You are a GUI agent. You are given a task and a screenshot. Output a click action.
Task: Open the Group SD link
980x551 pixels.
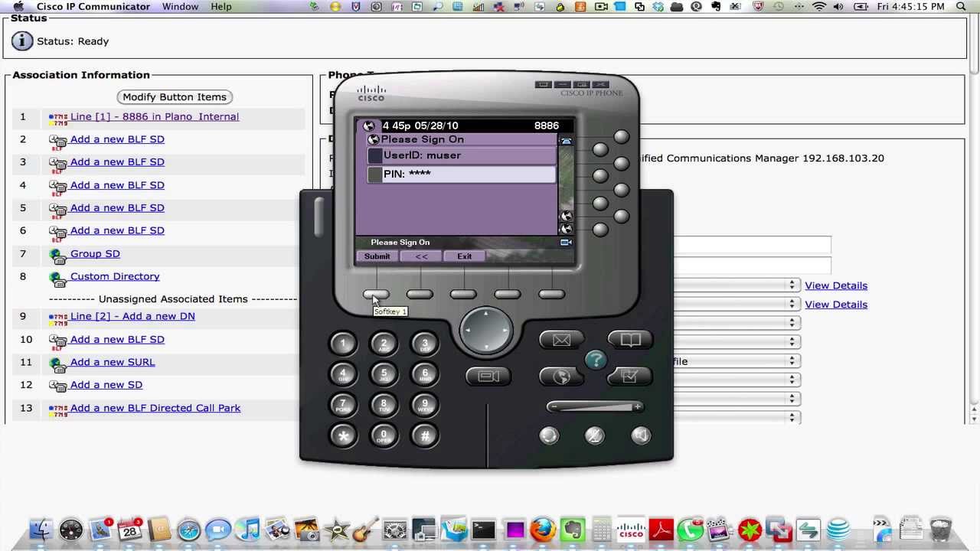(x=95, y=253)
